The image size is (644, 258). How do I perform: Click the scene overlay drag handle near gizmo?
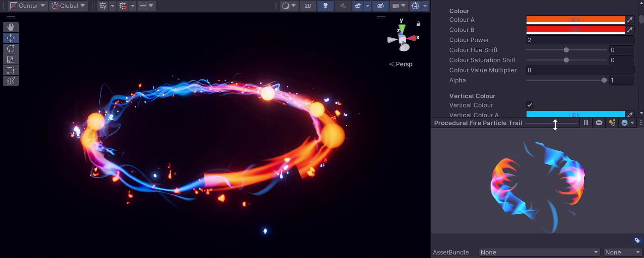(381, 17)
